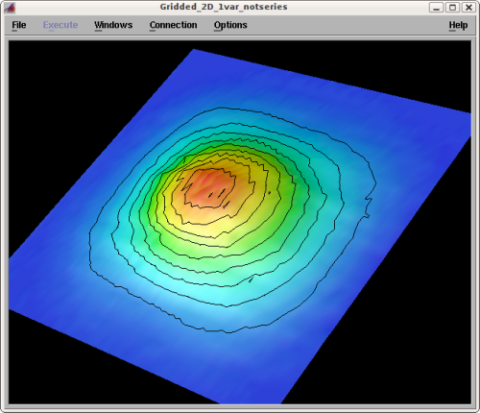Maximize the visualization window
Viewport: 480px width, 413px height.
click(452, 7)
